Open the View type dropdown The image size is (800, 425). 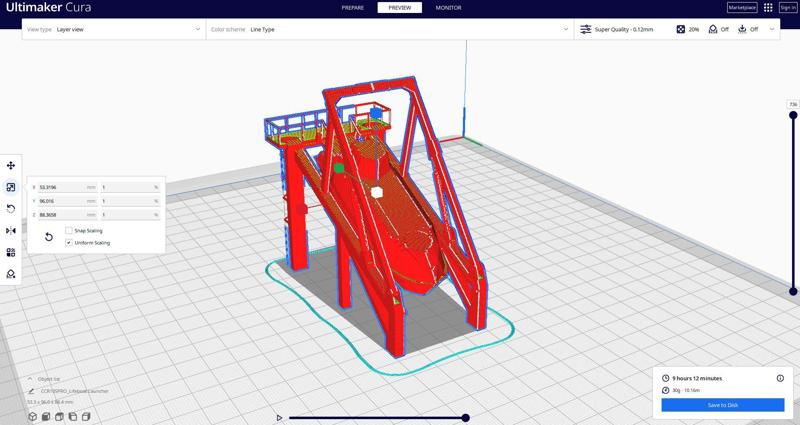pyautogui.click(x=114, y=30)
